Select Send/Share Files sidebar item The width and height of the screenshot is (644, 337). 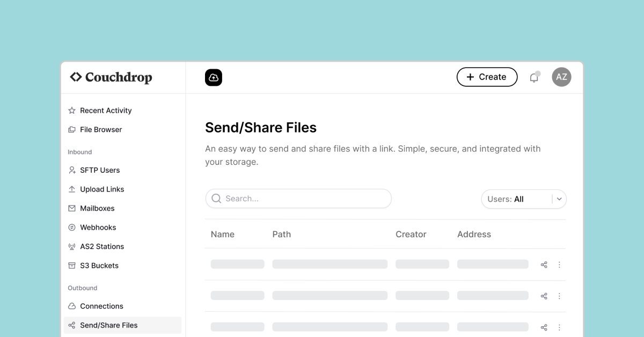pyautogui.click(x=122, y=325)
